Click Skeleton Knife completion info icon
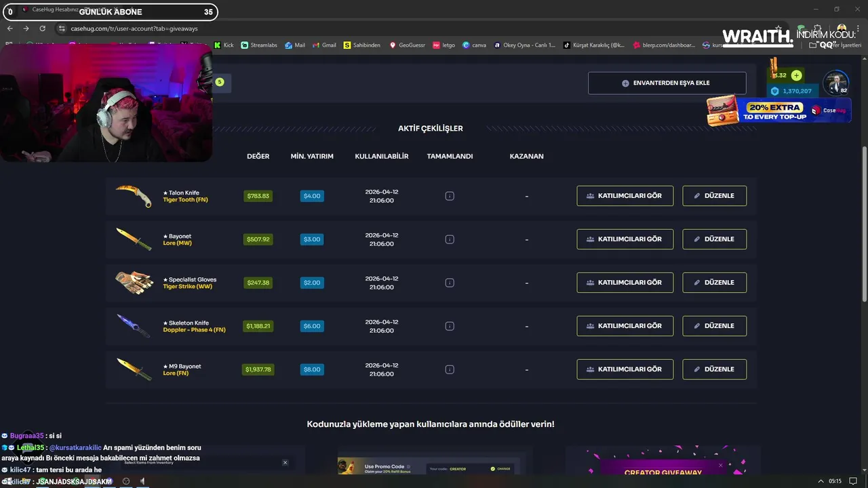868x488 pixels. tap(450, 326)
